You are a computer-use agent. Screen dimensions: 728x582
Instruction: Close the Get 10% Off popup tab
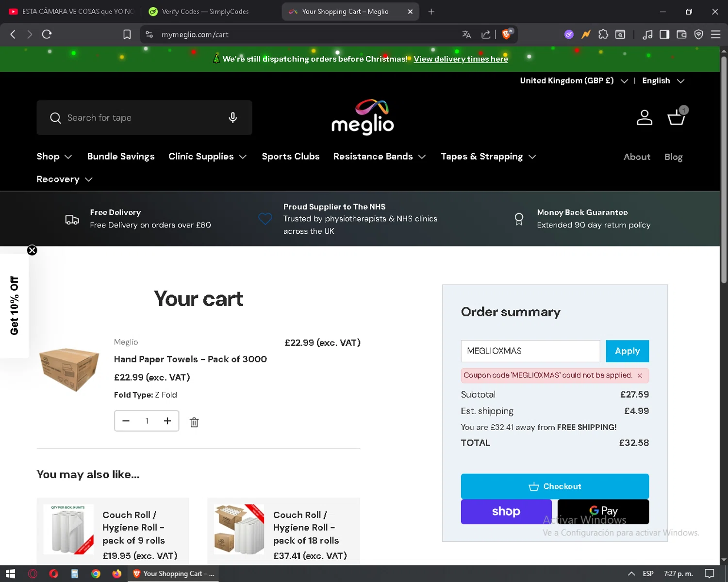point(32,250)
